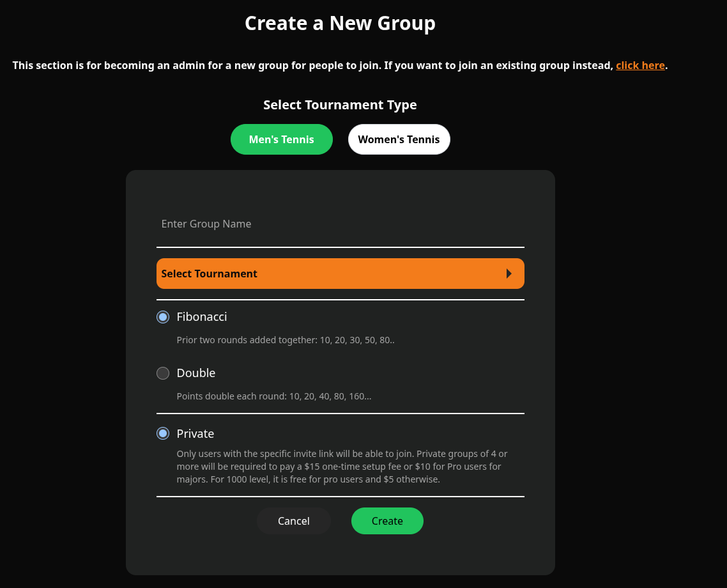727x588 pixels.
Task: Click the Create a New Group heading
Action: click(x=340, y=23)
